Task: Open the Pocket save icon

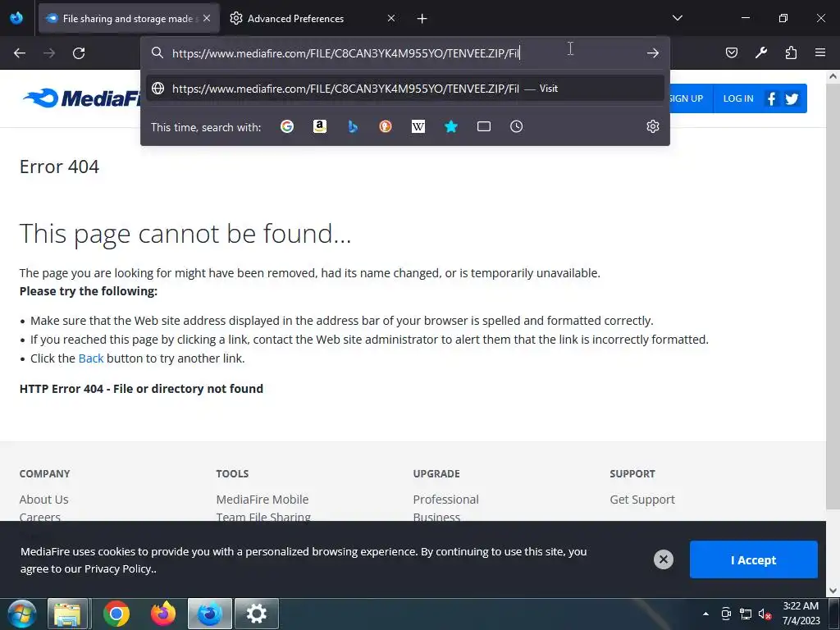Action: (x=731, y=52)
